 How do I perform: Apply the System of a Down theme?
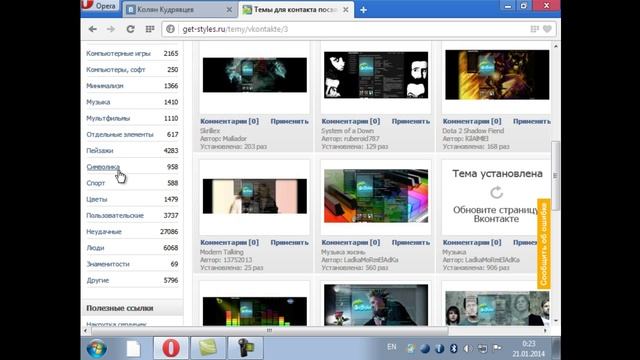point(411,121)
